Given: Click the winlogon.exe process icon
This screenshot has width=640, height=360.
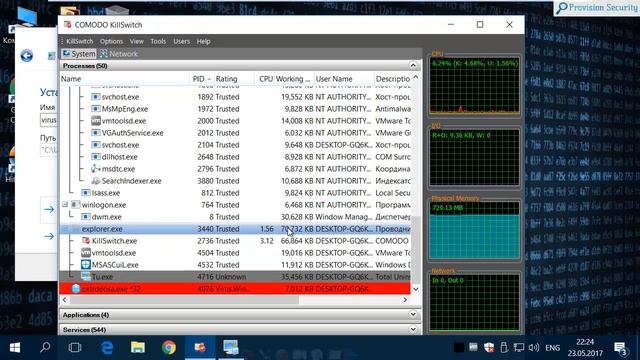Looking at the screenshot, I should (76, 204).
